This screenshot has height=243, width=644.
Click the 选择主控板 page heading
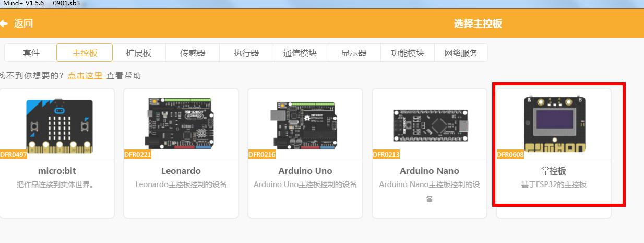pos(478,24)
